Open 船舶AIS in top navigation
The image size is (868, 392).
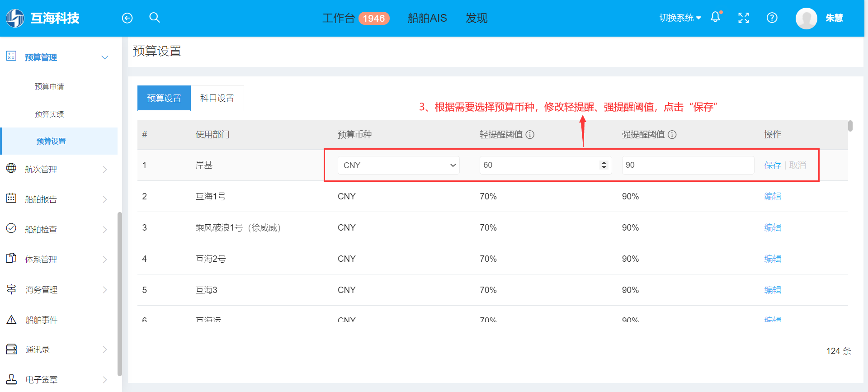coord(427,18)
